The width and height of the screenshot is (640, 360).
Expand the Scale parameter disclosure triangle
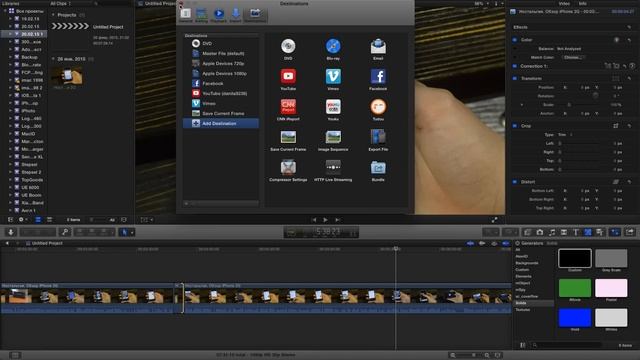point(522,105)
